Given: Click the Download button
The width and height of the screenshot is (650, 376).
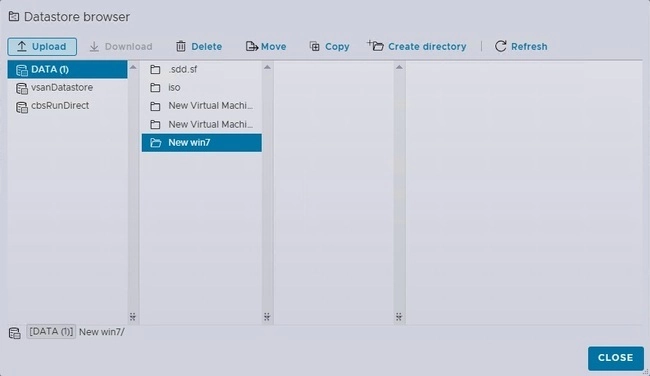Looking at the screenshot, I should [x=121, y=46].
